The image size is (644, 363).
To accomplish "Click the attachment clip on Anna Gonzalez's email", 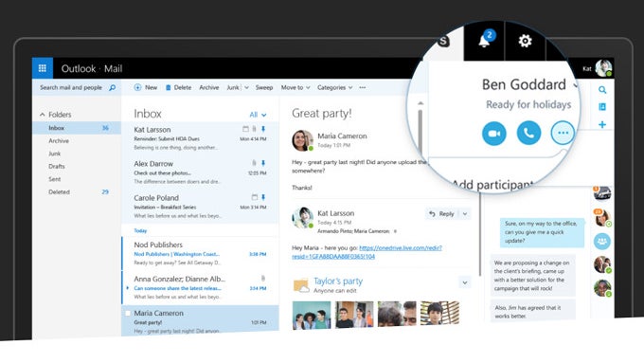I will pos(263,279).
